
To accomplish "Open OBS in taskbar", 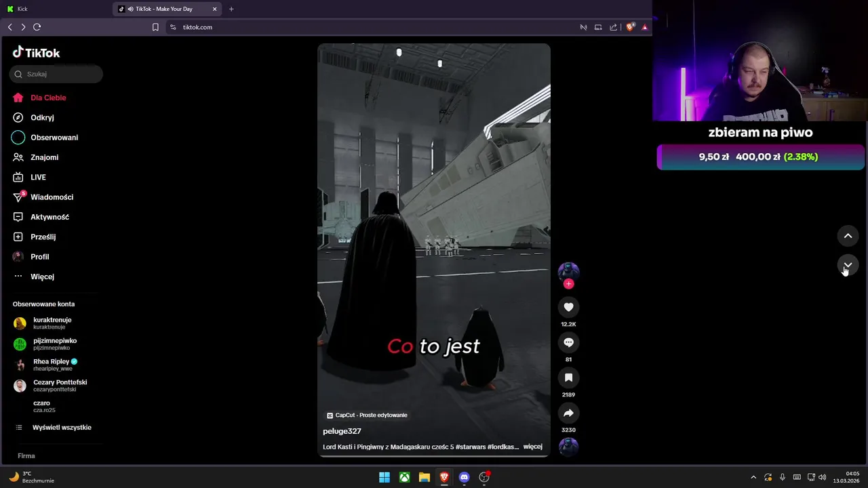I will point(484,477).
